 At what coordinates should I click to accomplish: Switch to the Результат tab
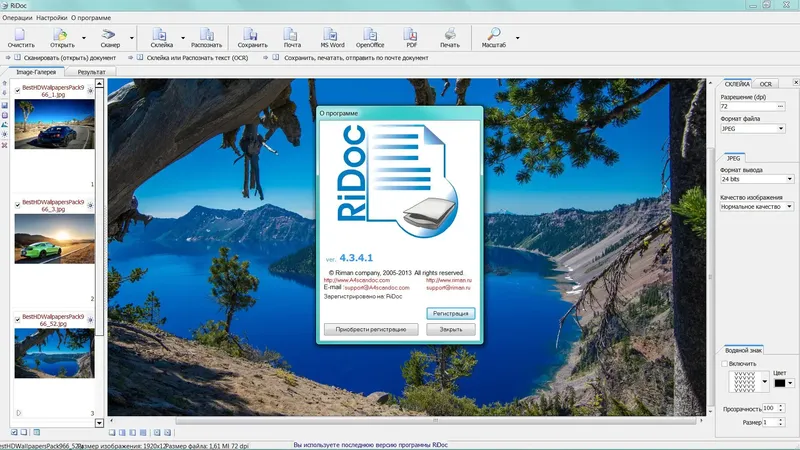[91, 72]
